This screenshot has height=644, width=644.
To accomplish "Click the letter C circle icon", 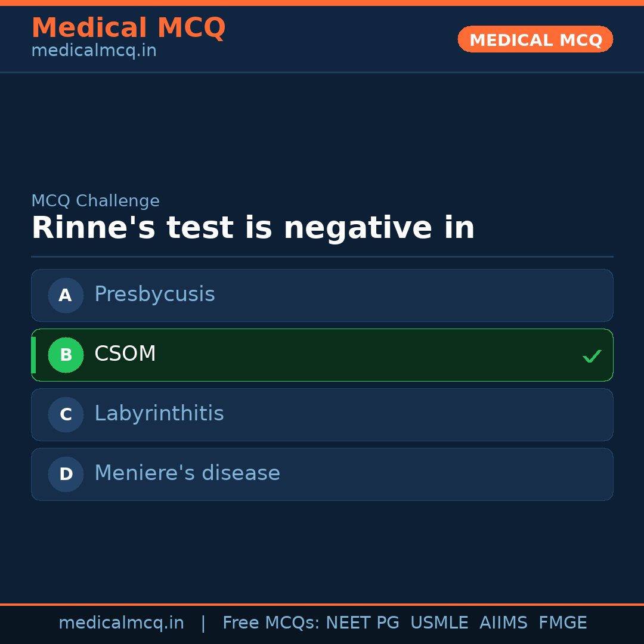I will coord(66,414).
